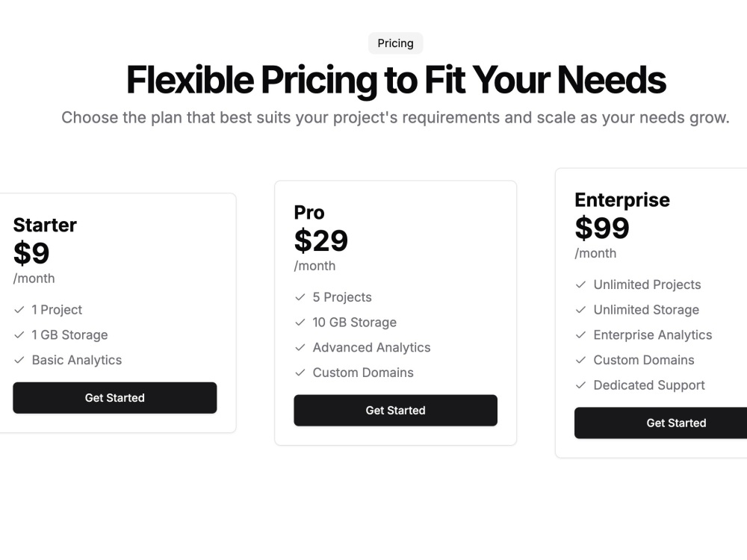
Task: Click Get Started on the Pro plan
Action: coord(395,411)
